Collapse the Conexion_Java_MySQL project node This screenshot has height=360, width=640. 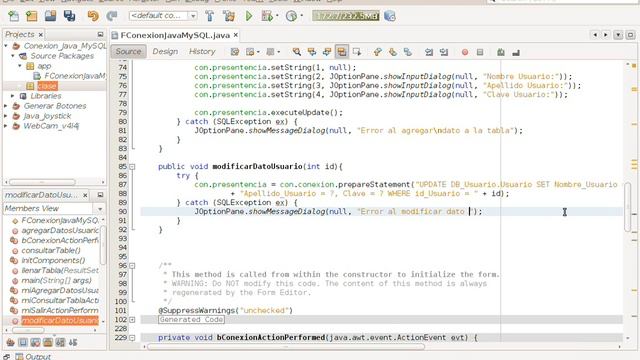pyautogui.click(x=6, y=46)
